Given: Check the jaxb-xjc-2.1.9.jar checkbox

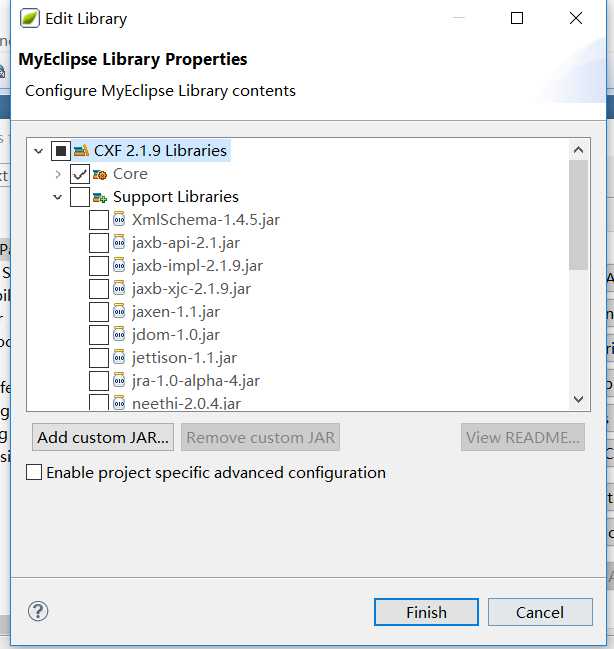Looking at the screenshot, I should (x=99, y=288).
